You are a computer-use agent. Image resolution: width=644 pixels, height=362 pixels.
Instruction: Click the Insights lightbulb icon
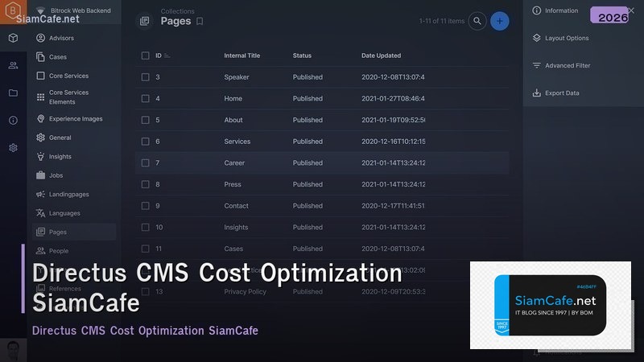tap(40, 156)
